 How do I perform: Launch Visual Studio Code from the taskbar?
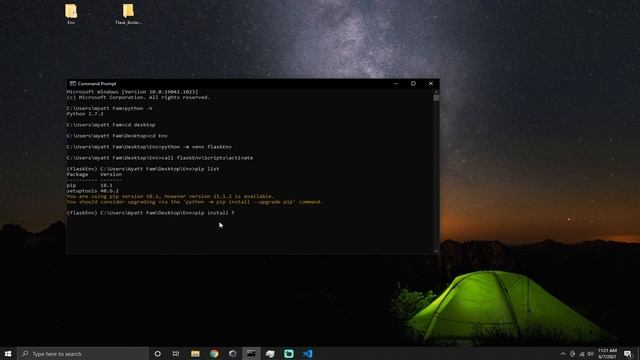coord(308,353)
